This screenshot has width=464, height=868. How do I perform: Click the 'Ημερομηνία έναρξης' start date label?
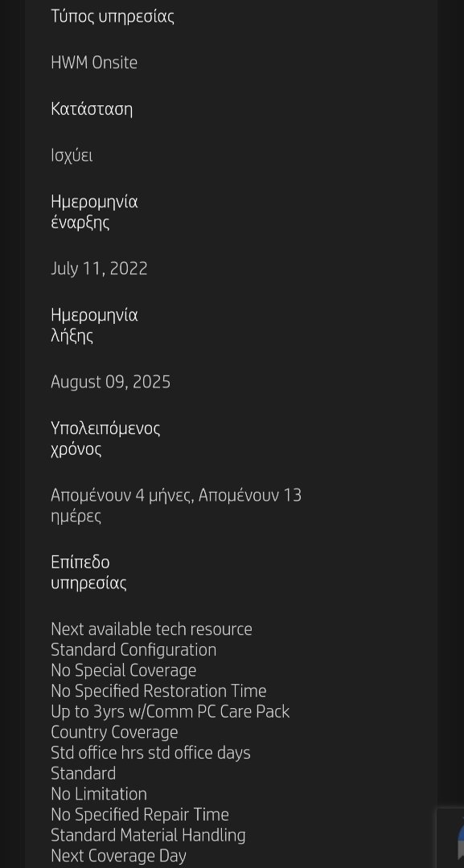(x=94, y=212)
